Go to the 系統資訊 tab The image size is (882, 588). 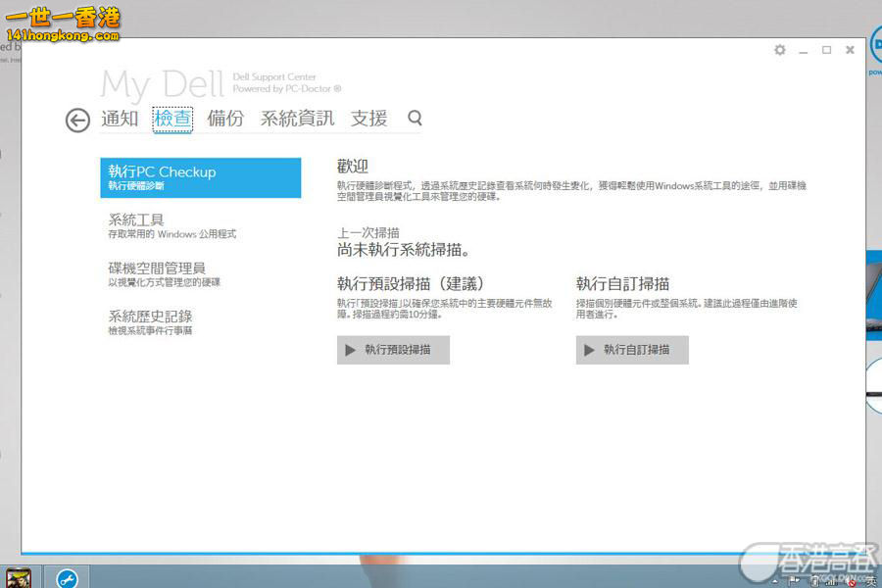pos(297,119)
